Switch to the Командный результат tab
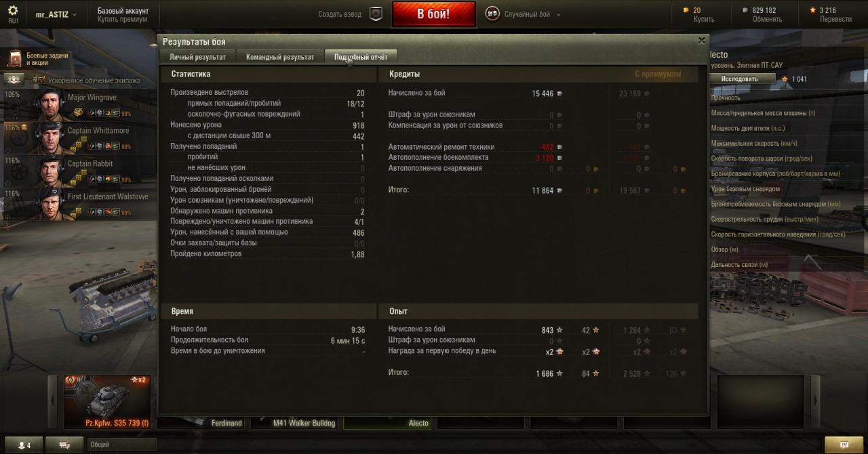Screen dimensions: 868x454 pos(280,57)
